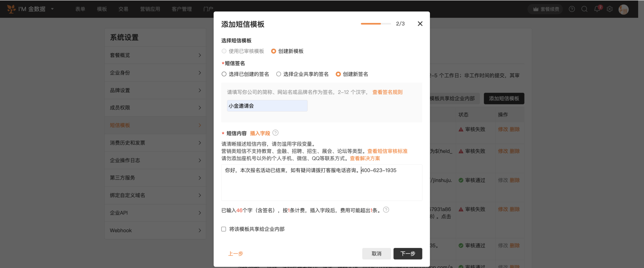Expand 短信模板 chevron
644x268 pixels.
click(200, 125)
